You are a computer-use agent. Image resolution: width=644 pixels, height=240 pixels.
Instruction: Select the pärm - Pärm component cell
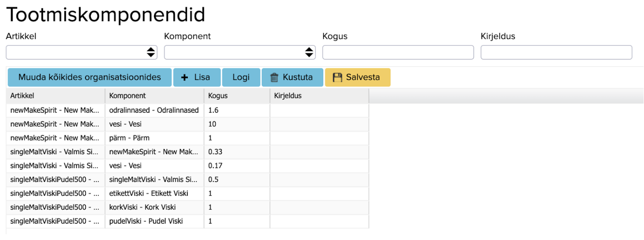[x=154, y=138]
